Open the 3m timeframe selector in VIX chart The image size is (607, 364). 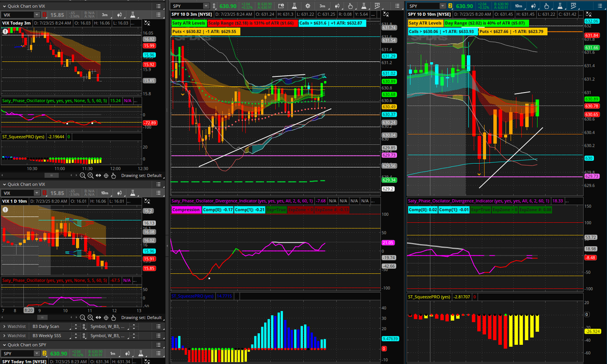(x=105, y=15)
